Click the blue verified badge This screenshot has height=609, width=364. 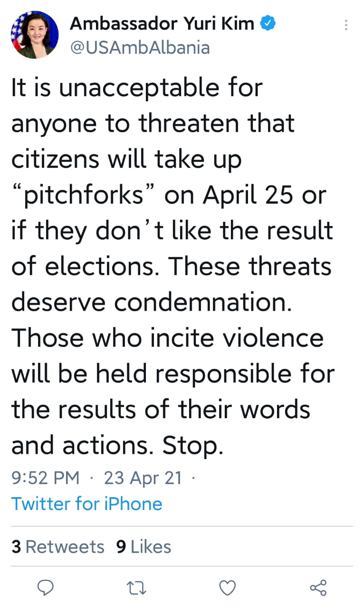pyautogui.click(x=268, y=23)
